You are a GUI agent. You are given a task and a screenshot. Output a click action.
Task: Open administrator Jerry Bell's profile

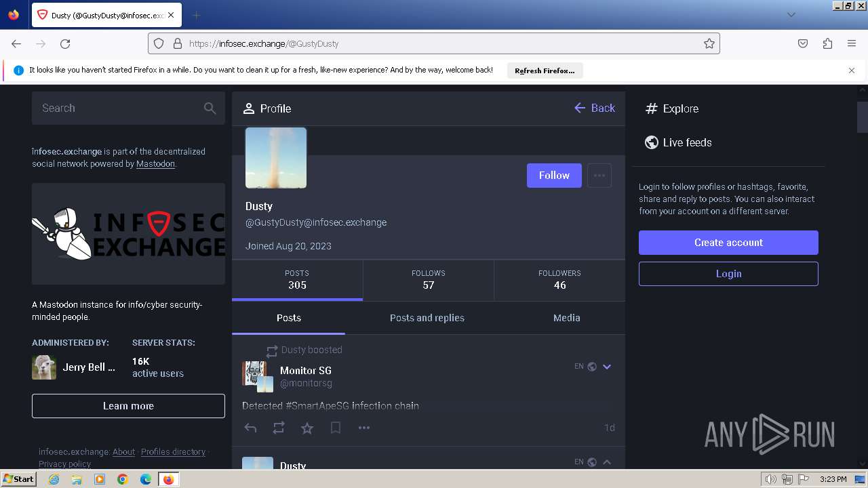73,367
